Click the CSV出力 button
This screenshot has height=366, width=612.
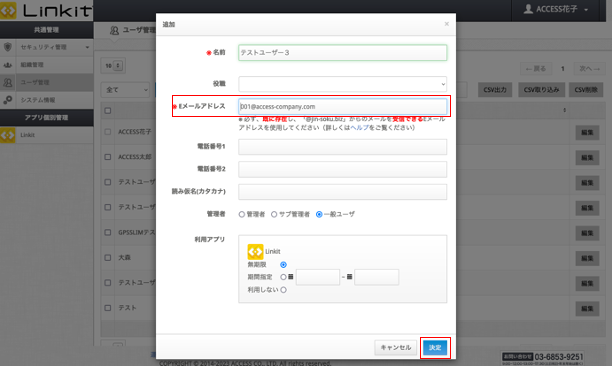click(x=495, y=90)
